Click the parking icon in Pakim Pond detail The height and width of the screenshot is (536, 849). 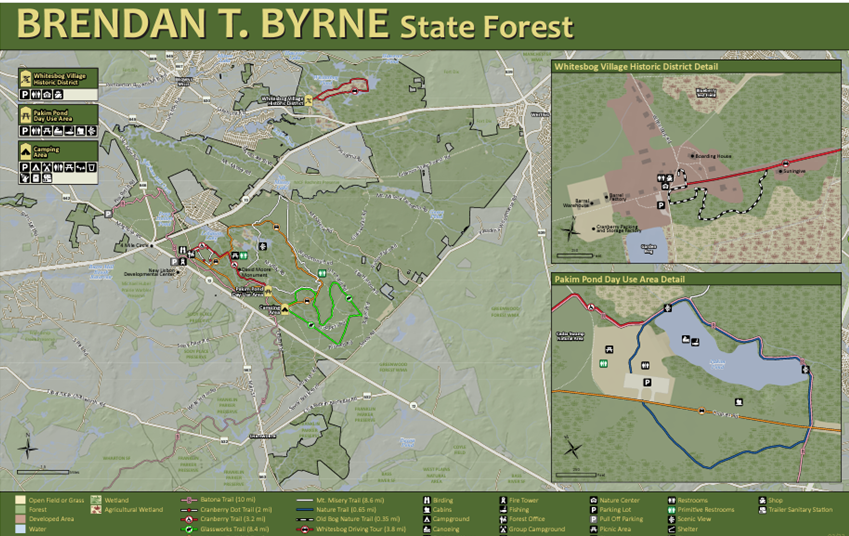[x=647, y=381]
